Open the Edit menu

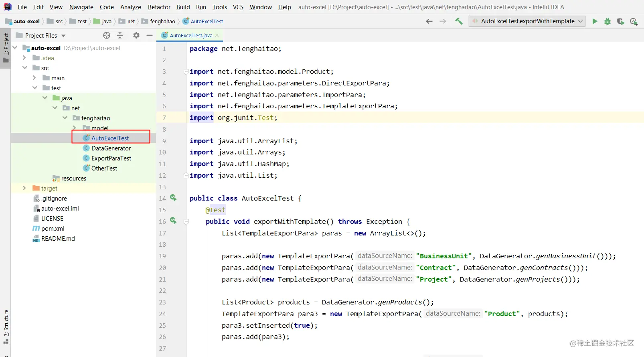(x=38, y=7)
